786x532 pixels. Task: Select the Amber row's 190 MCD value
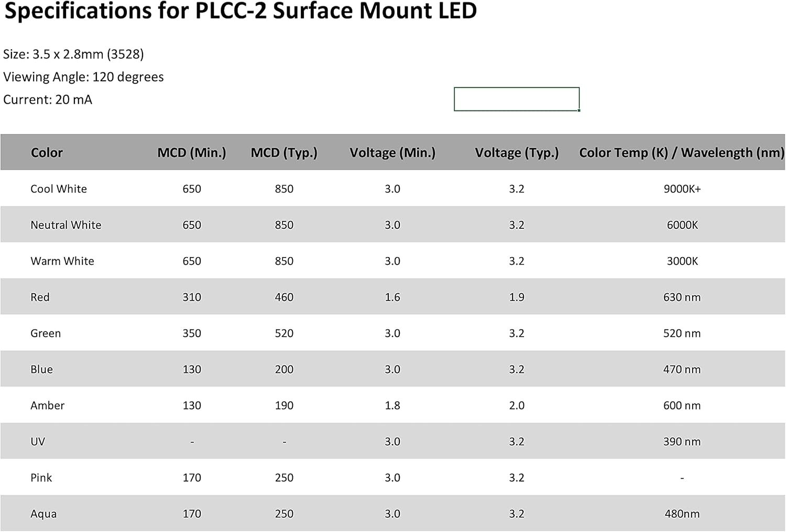click(284, 405)
